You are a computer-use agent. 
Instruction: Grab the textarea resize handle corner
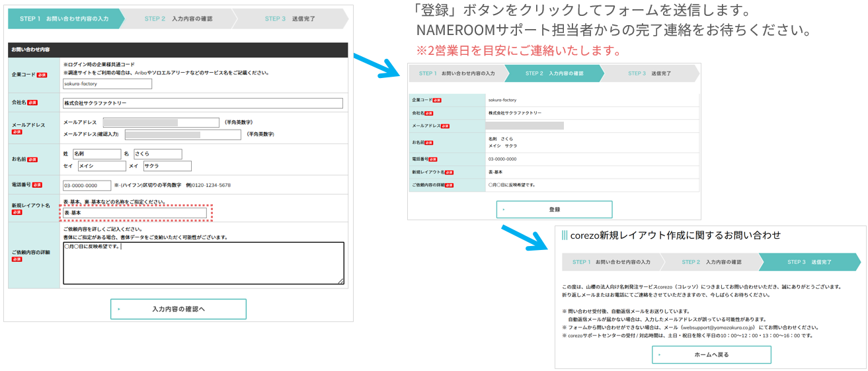coord(341,282)
